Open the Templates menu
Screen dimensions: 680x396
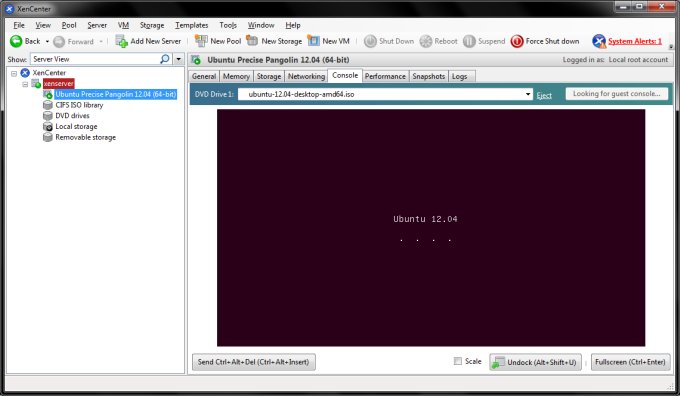(192, 25)
